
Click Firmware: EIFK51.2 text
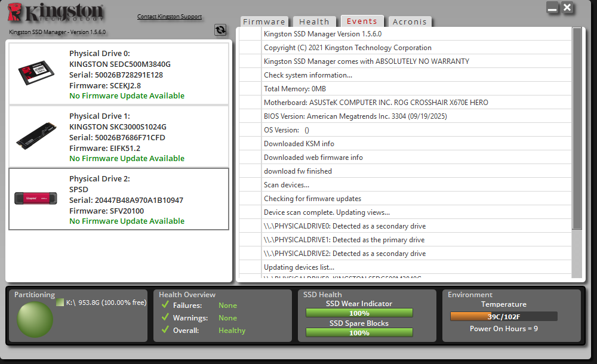point(104,148)
